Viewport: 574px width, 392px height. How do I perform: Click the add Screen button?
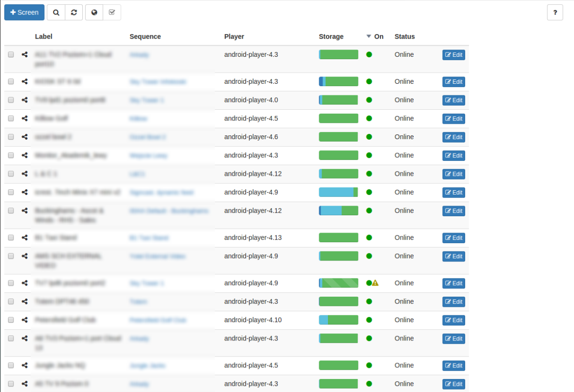(24, 13)
